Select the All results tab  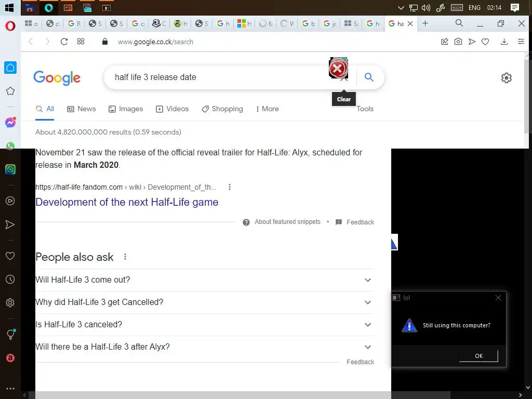click(x=45, y=109)
